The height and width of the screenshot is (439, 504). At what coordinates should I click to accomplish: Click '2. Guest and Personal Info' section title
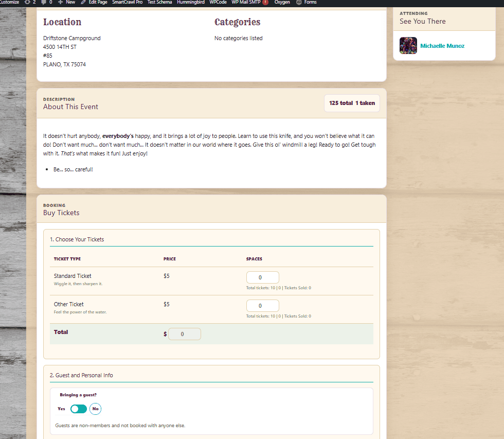pos(81,375)
